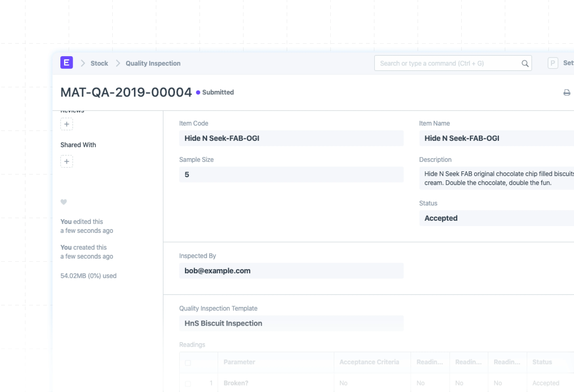Image resolution: width=574 pixels, height=392 pixels.
Task: Click the ERPNext home logo icon
Action: click(x=66, y=63)
